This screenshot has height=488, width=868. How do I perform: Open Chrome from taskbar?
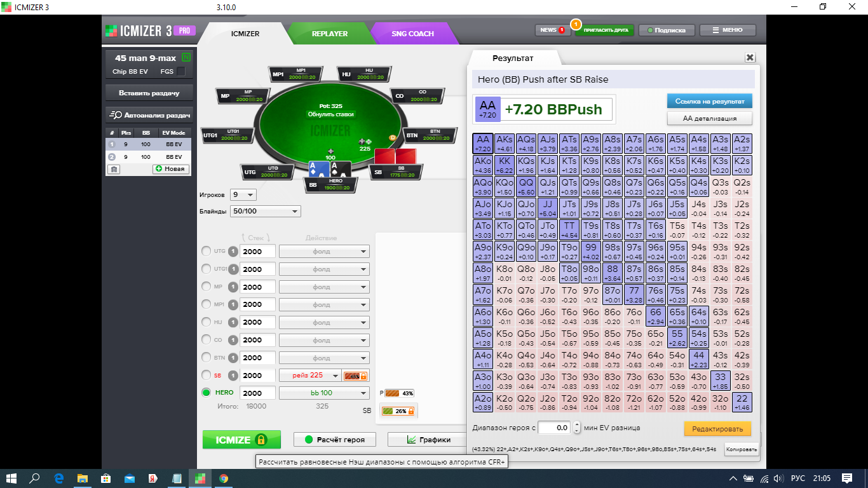(224, 478)
